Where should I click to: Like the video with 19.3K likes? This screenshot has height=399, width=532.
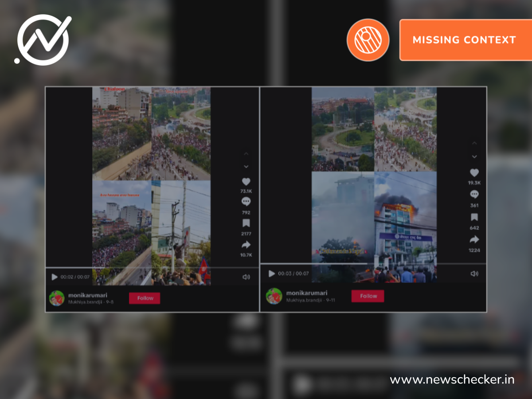pos(474,173)
